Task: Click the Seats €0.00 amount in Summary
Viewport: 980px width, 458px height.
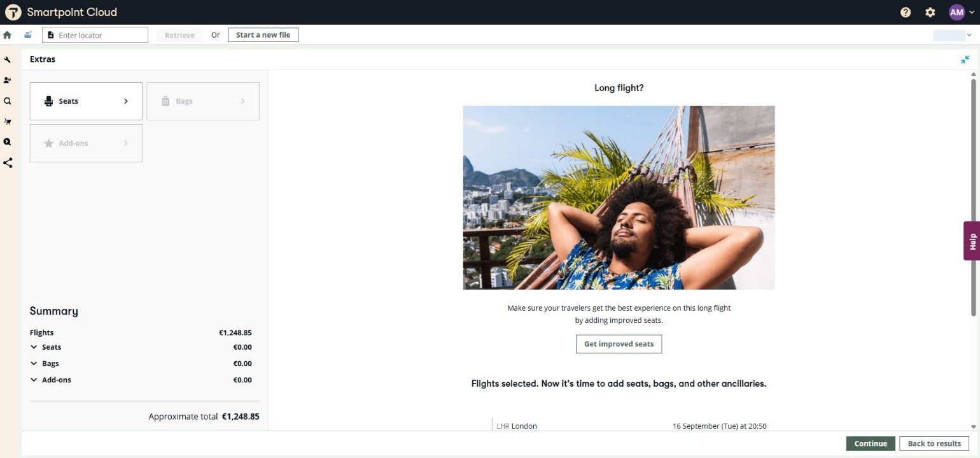Action: click(x=242, y=347)
